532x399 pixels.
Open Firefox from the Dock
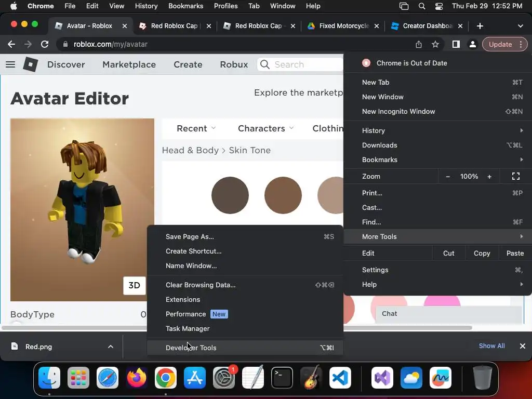[137, 378]
